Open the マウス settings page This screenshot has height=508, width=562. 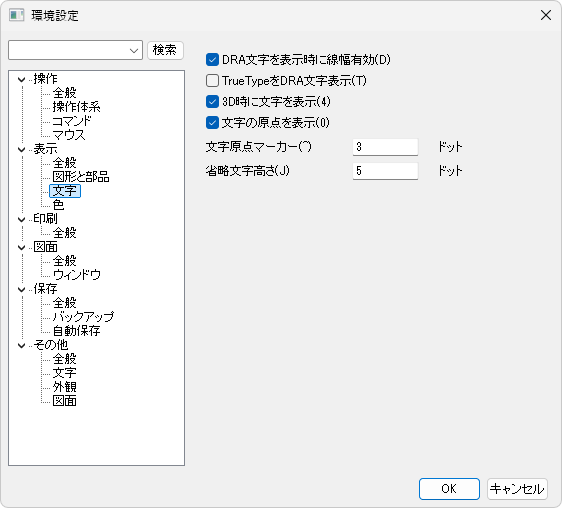69,135
